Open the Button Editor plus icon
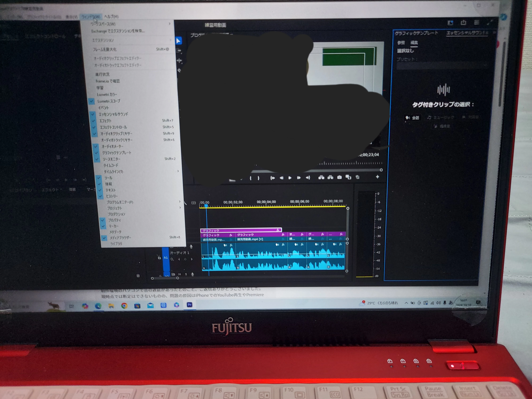This screenshot has width=532, height=399. [377, 177]
